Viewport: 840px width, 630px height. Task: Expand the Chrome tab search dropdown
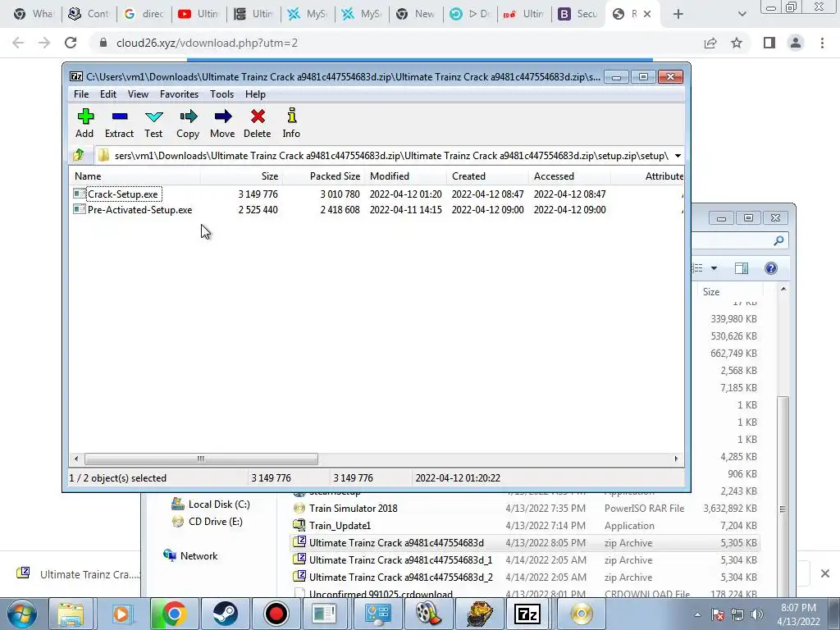742,14
